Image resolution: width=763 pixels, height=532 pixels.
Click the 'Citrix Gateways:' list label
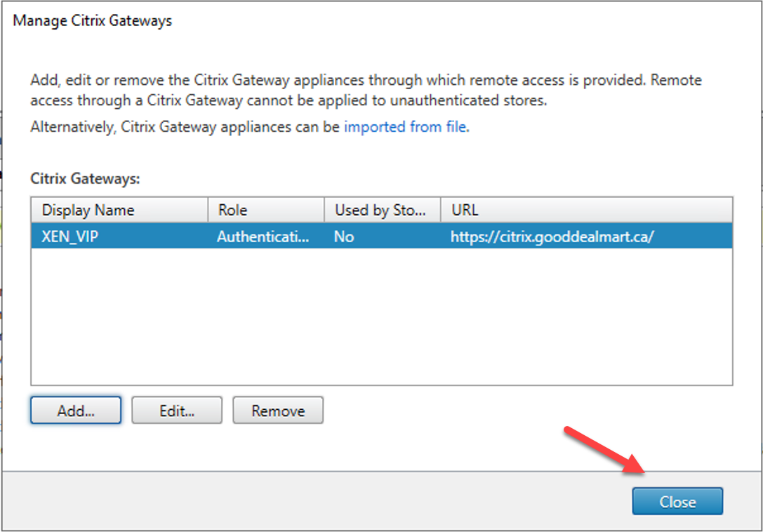click(x=86, y=178)
